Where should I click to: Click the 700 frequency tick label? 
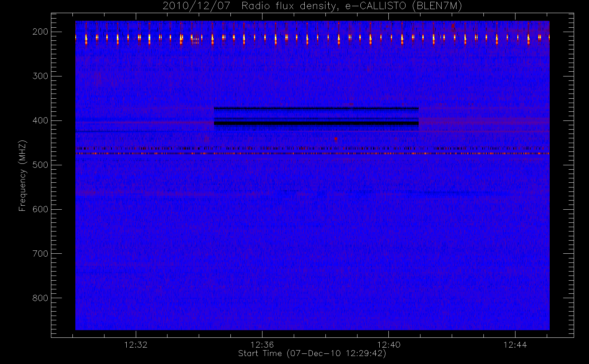[x=40, y=254]
